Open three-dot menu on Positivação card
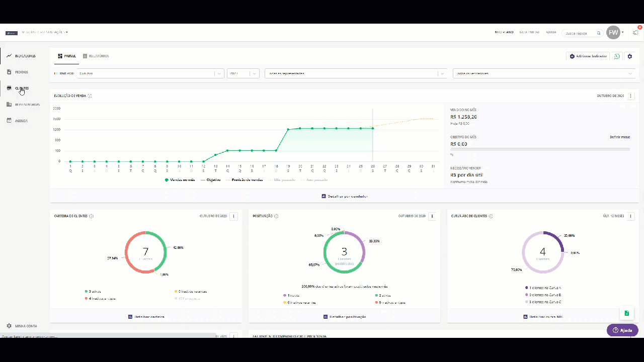This screenshot has height=362, width=644. coord(432,216)
